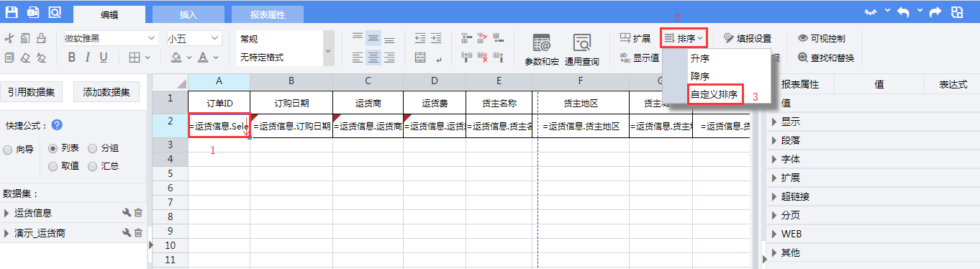Click the scissors cut icon
The image size is (980, 269).
(9, 38)
